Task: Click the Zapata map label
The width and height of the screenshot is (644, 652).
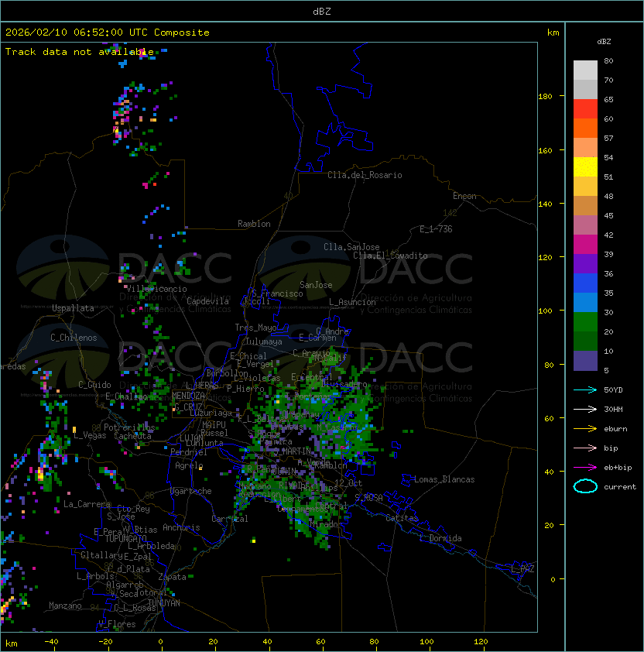Action: (x=172, y=577)
